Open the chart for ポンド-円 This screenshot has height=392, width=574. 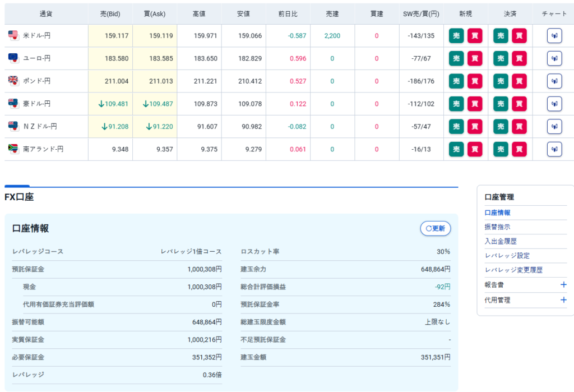click(554, 81)
